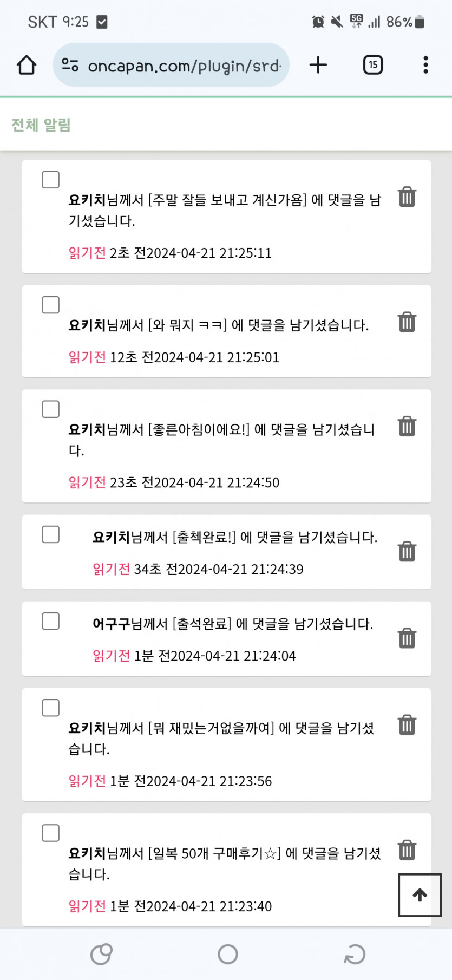Check the box for 주말 잘들 보내고 계신가용
452x980 pixels.
[51, 180]
